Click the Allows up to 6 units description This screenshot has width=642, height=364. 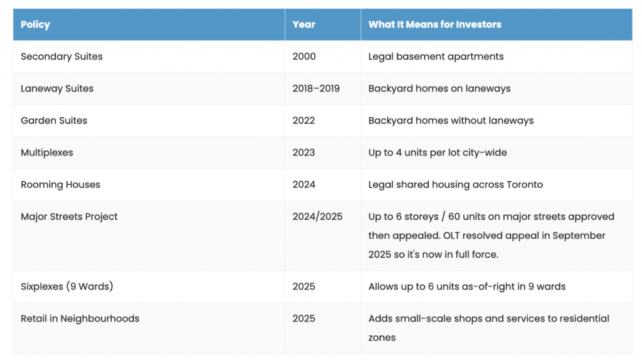[466, 286]
